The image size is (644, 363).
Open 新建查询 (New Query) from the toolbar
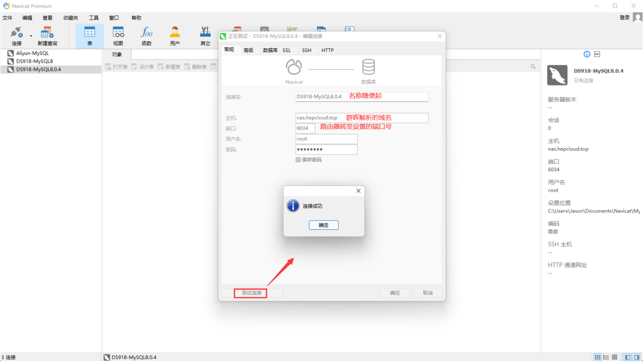47,36
